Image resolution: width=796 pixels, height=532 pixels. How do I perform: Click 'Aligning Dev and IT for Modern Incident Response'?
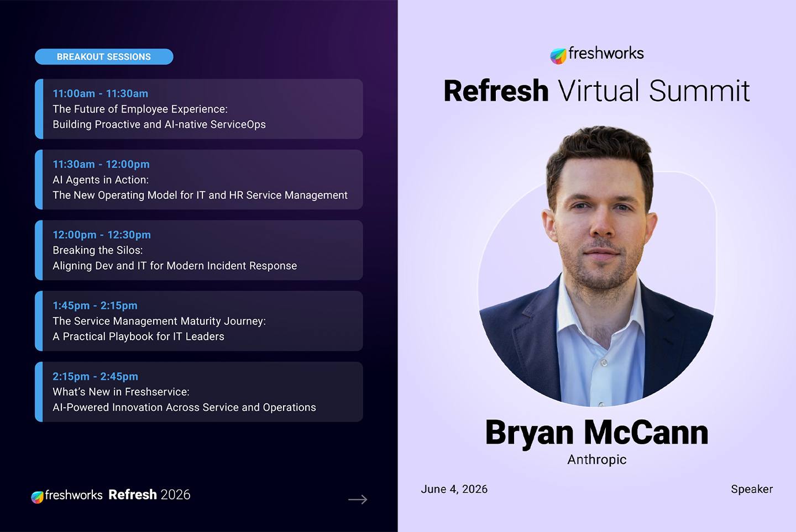(x=175, y=266)
